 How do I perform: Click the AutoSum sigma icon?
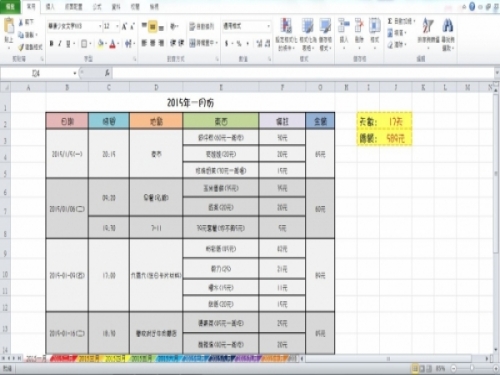point(390,21)
